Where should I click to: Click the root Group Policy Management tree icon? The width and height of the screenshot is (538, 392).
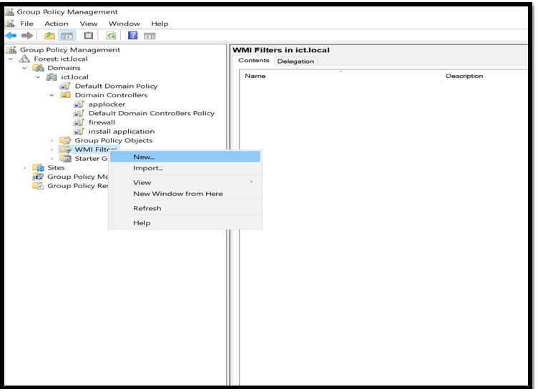pyautogui.click(x=11, y=50)
